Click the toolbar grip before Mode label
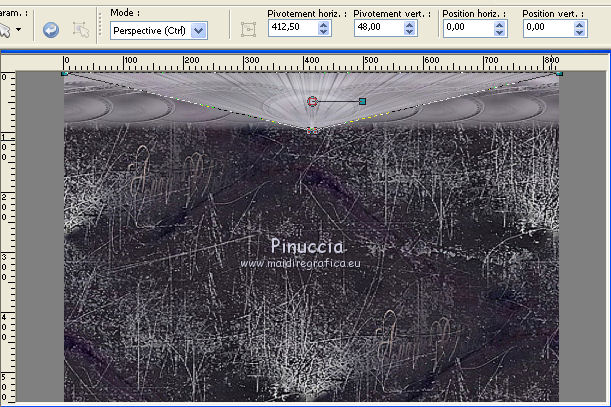The width and height of the screenshot is (611, 407). (100, 26)
